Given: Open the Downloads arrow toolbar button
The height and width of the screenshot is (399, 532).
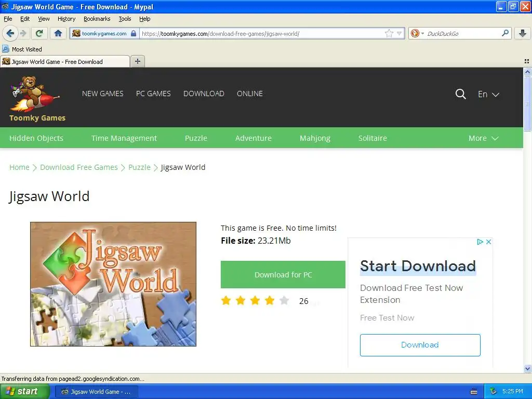Looking at the screenshot, I should (x=523, y=33).
